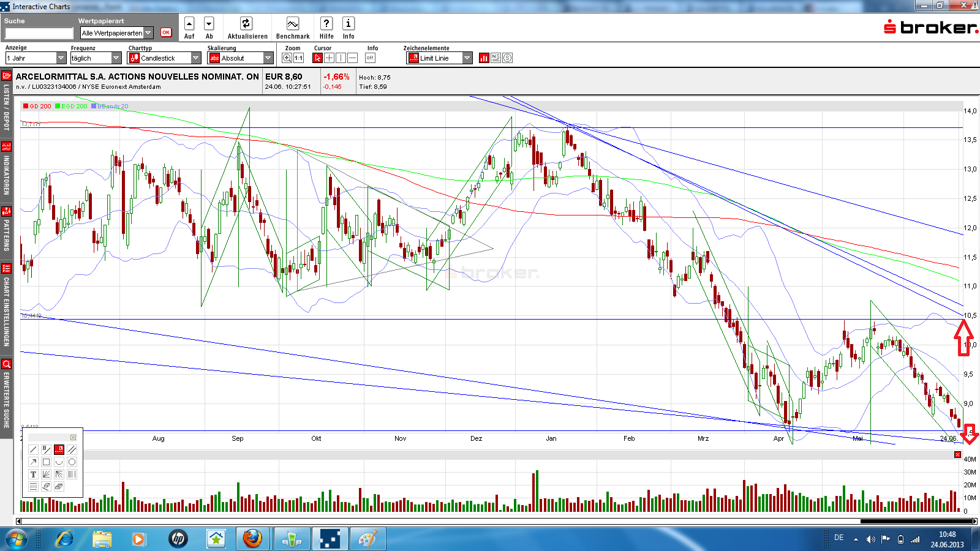
Task: Select the Text tool in the drawing palette
Action: click(32, 474)
